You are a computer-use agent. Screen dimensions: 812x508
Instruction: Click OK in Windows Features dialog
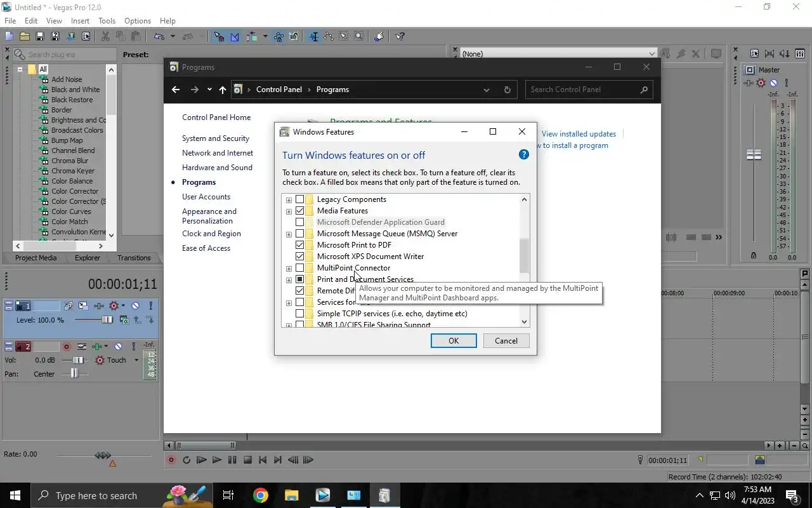[454, 341]
